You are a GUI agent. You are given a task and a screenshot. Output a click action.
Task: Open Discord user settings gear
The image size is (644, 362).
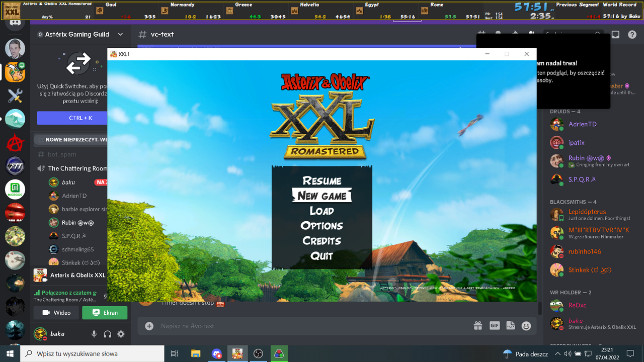pyautogui.click(x=121, y=334)
